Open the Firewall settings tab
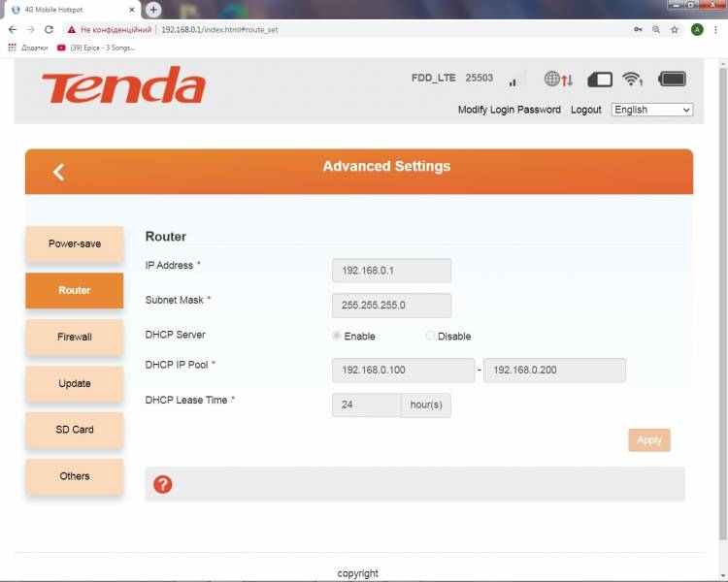The height and width of the screenshot is (582, 728). pos(75,337)
